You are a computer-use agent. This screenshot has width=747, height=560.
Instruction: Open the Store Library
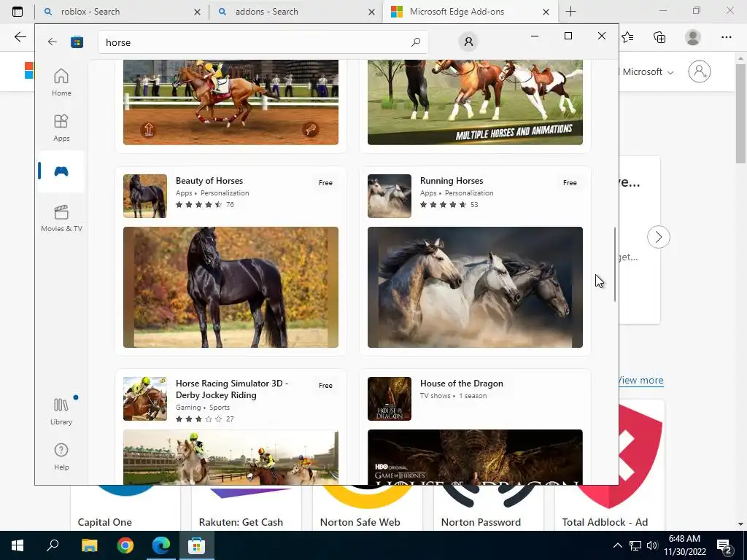click(61, 411)
